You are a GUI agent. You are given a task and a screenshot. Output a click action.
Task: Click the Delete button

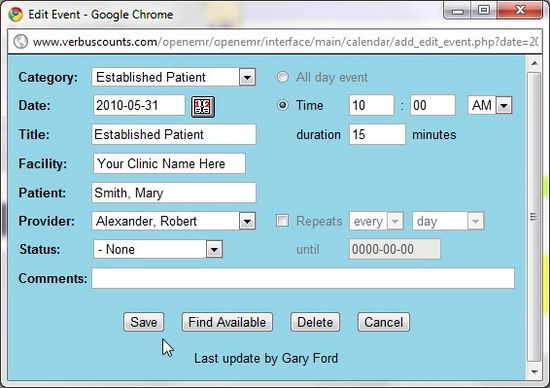(315, 322)
